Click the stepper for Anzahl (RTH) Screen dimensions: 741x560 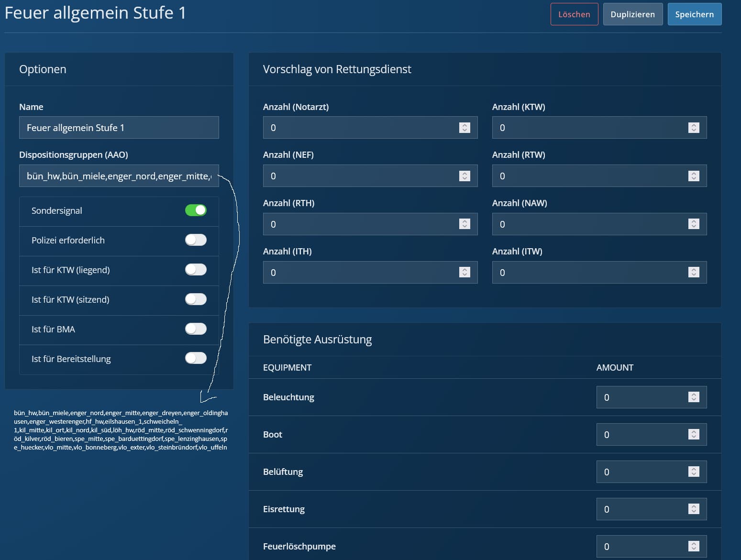(465, 224)
